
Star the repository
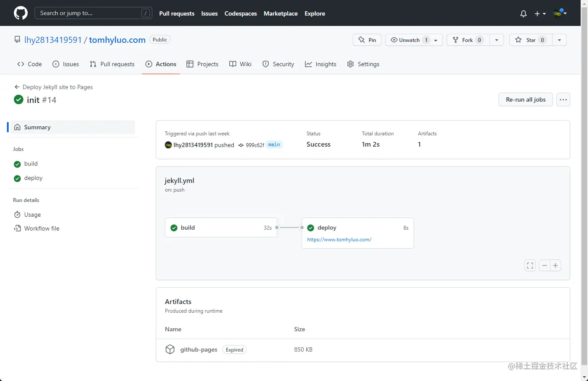(531, 40)
